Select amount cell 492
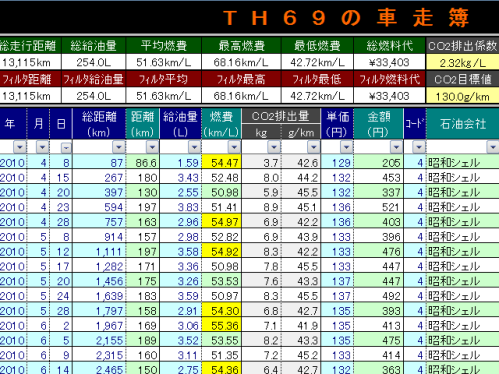 (379, 295)
